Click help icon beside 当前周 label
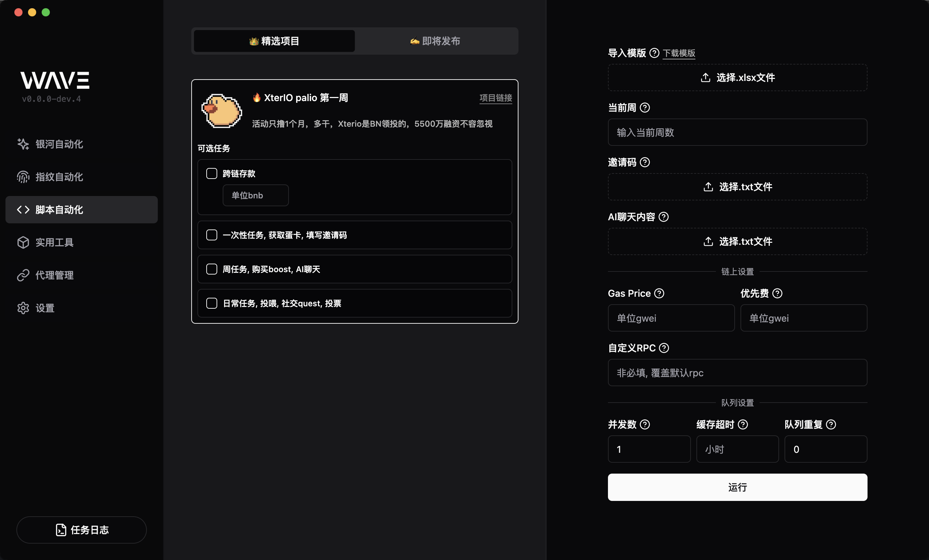Viewport: 929px width, 560px height. [645, 108]
